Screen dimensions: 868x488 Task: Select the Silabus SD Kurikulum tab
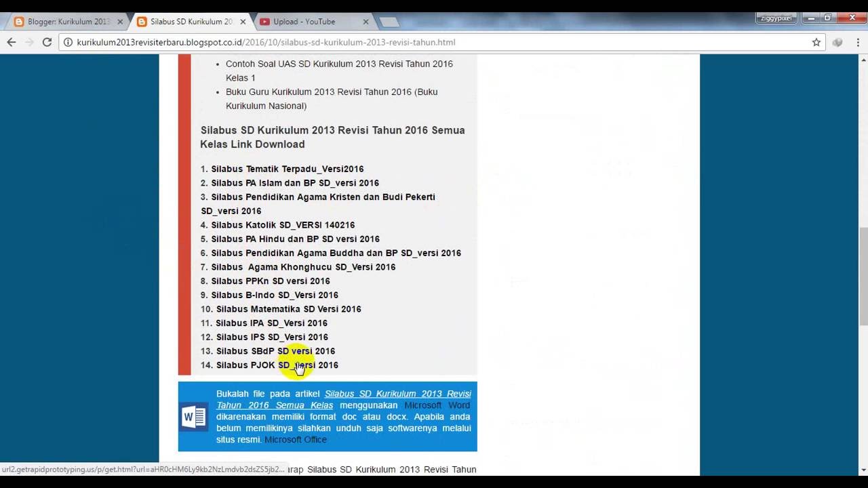[191, 22]
